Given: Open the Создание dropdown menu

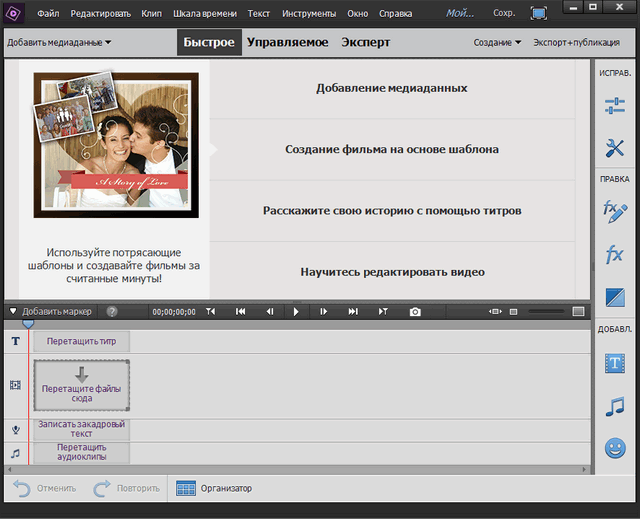Looking at the screenshot, I should tap(497, 43).
